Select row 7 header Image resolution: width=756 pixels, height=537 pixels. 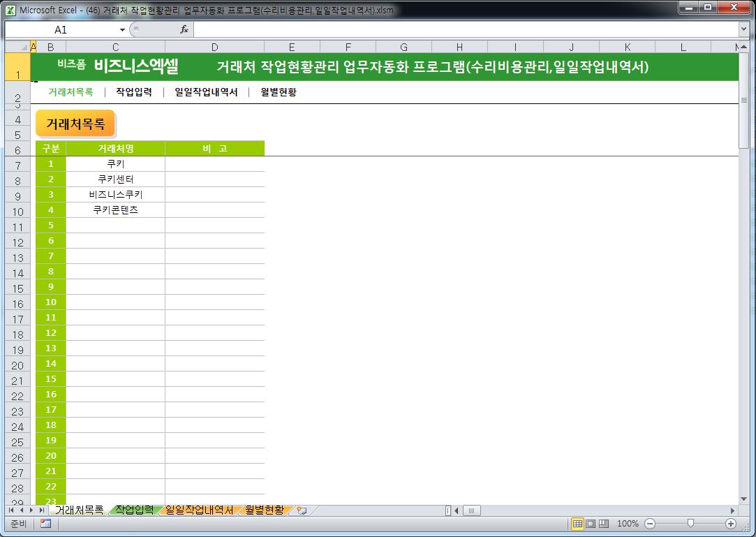point(17,165)
